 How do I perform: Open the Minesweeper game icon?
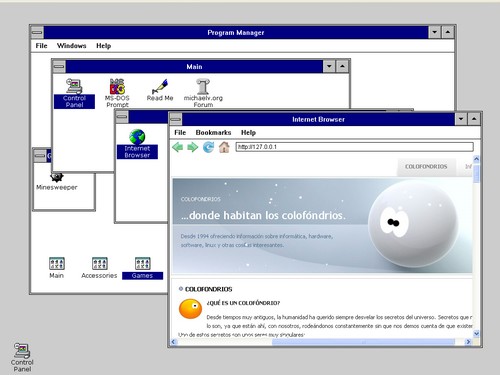[x=57, y=182]
